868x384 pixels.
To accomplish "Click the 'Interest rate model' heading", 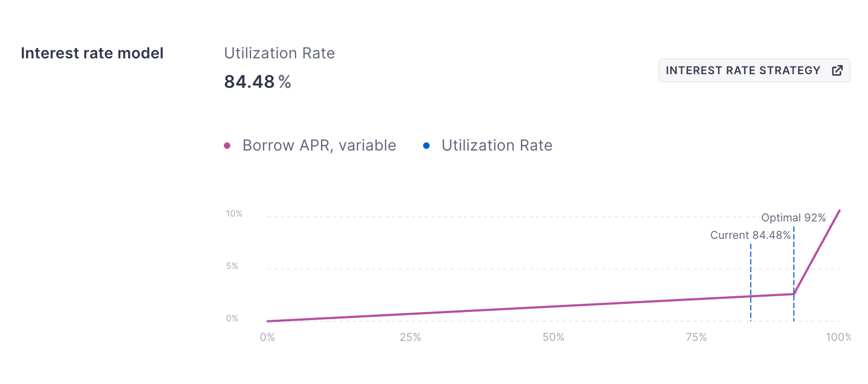I will coord(92,53).
